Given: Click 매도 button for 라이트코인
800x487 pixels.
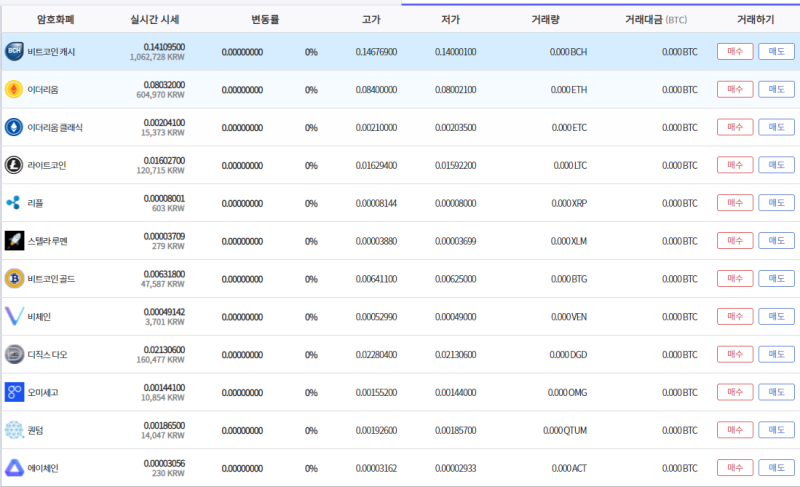Looking at the screenshot, I should pyautogui.click(x=777, y=165).
